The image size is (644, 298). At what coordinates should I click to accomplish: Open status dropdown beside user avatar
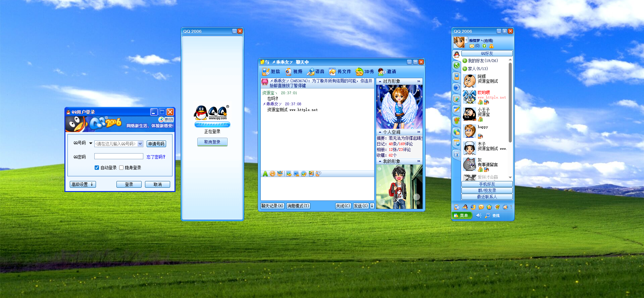466,40
